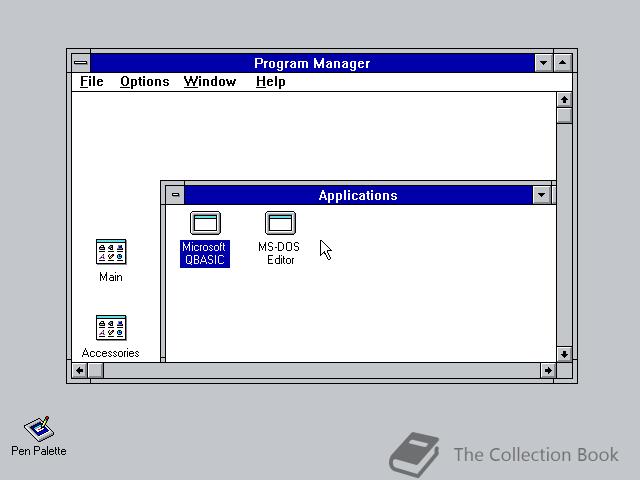Screen dimensions: 640x480
Task: Click the horizontal scrollbar left arrow
Action: (x=80, y=371)
